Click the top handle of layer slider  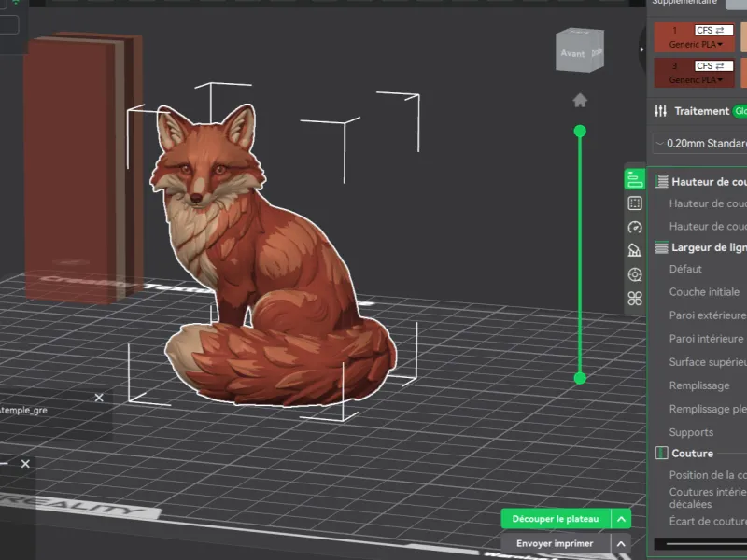click(x=580, y=131)
